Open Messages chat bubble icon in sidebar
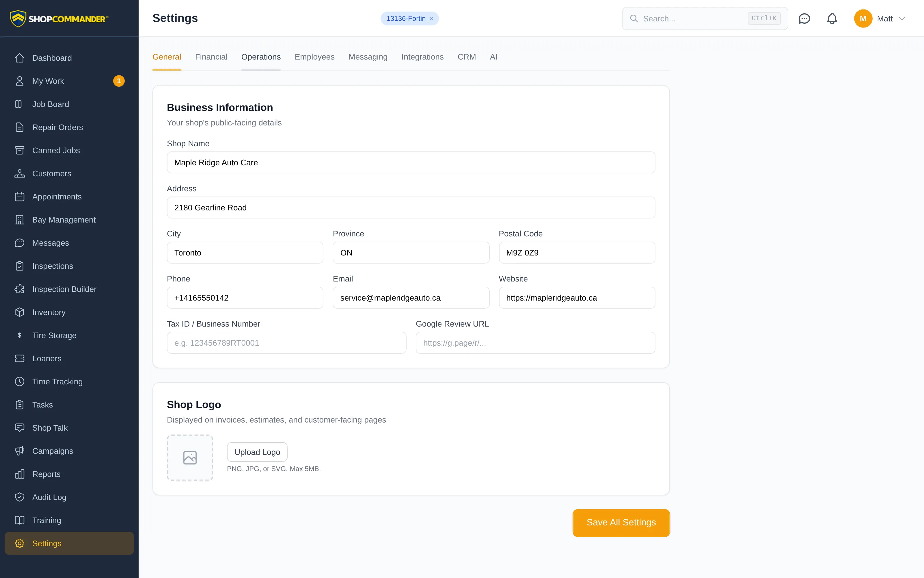The height and width of the screenshot is (578, 924). click(19, 243)
